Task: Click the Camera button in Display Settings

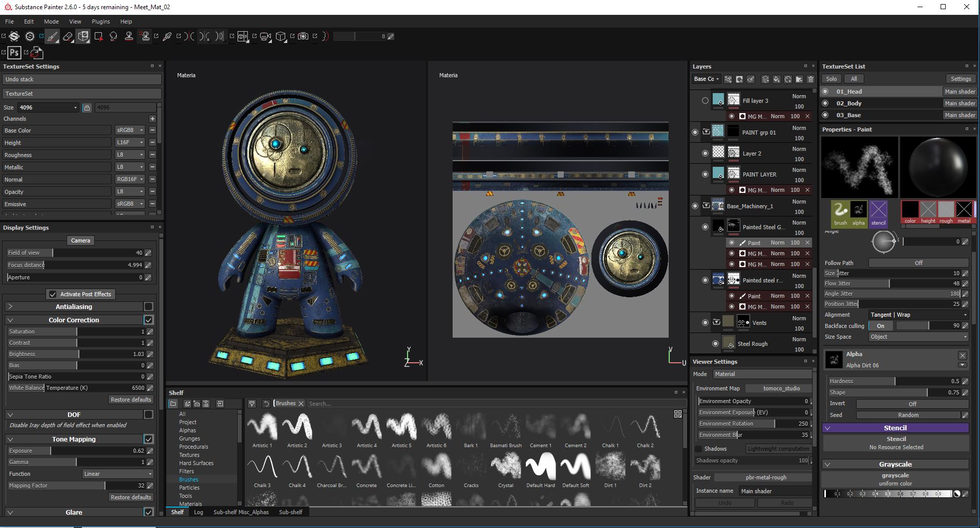Action: tap(80, 240)
